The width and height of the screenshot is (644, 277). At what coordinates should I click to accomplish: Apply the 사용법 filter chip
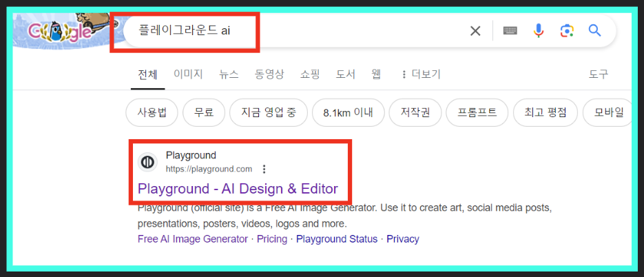click(x=152, y=112)
